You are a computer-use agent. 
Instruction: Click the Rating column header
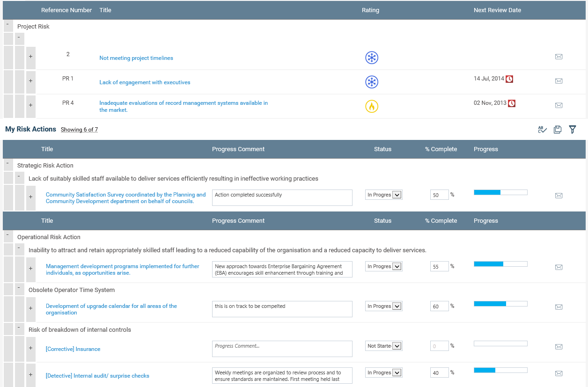[x=370, y=10]
